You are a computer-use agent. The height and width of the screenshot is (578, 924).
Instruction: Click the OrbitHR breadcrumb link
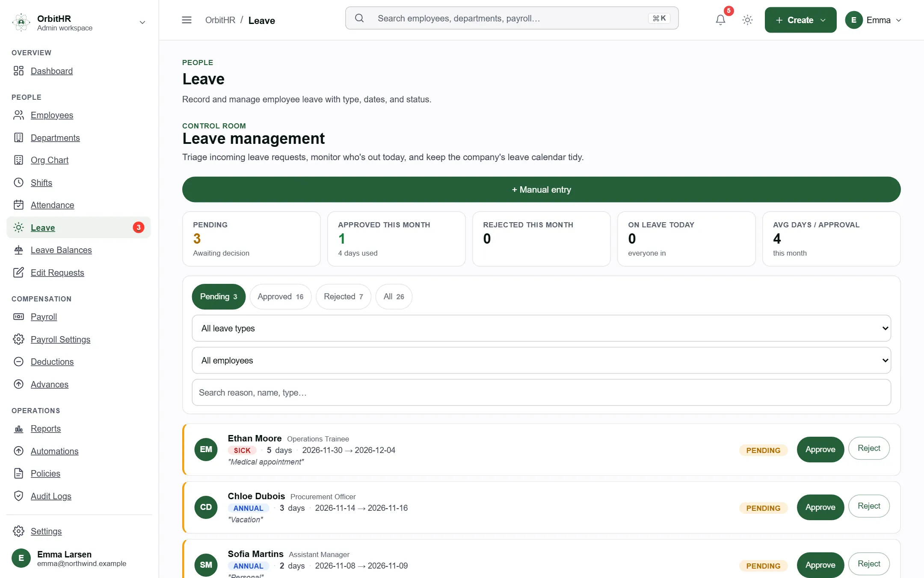pos(220,20)
